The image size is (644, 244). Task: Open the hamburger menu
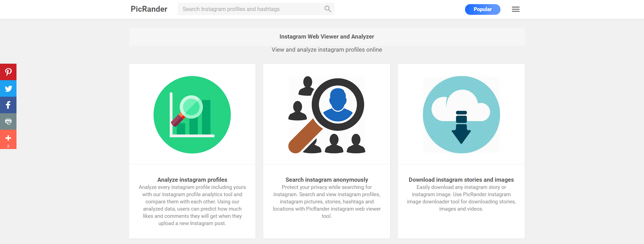click(516, 9)
